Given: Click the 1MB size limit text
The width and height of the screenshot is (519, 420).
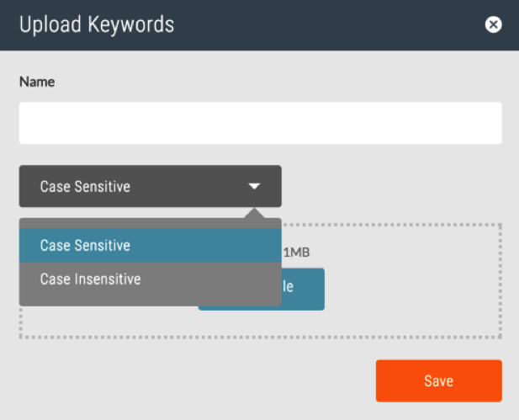Looking at the screenshot, I should 297,253.
